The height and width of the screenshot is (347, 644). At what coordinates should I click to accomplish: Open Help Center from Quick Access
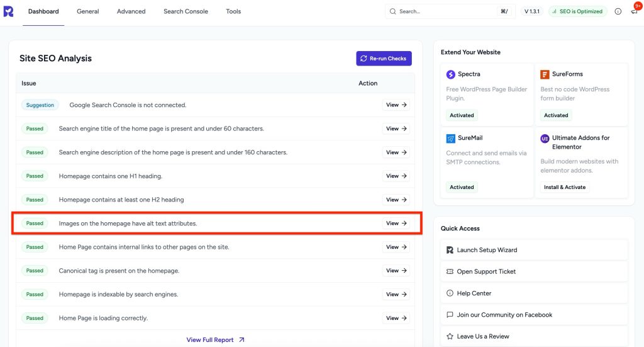point(474,293)
